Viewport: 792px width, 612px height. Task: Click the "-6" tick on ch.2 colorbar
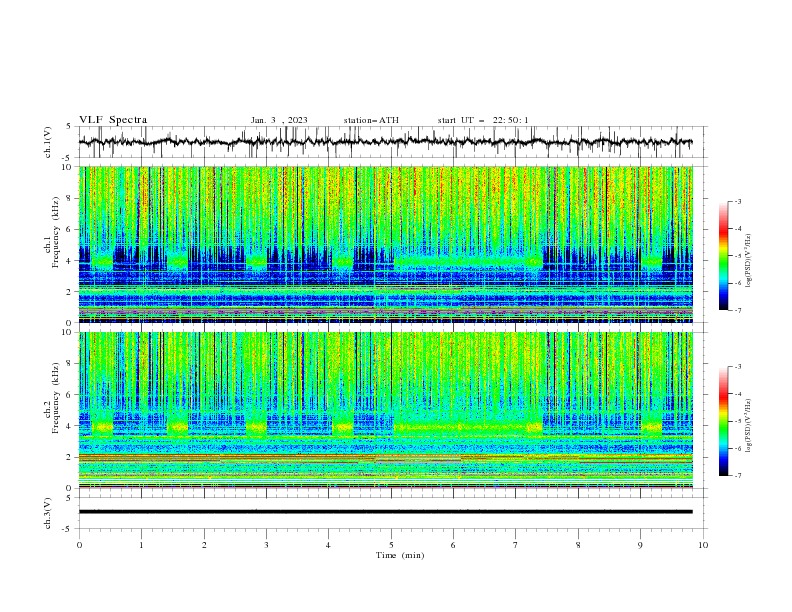pyautogui.click(x=737, y=448)
